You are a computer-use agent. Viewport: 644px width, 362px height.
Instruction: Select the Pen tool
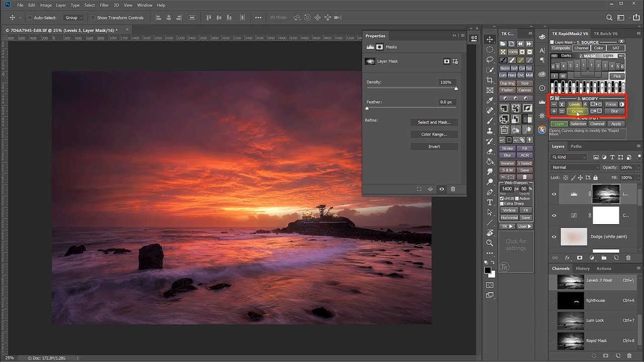point(490,192)
